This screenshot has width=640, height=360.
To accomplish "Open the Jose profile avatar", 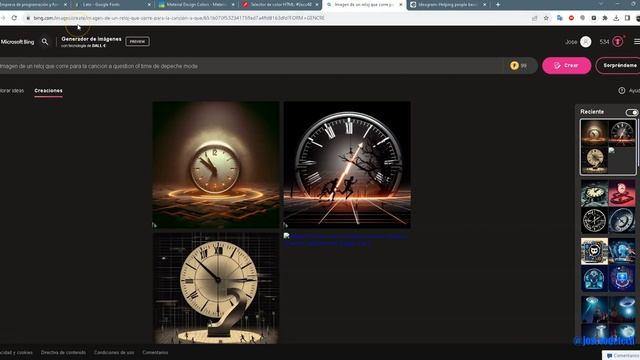I will click(585, 42).
